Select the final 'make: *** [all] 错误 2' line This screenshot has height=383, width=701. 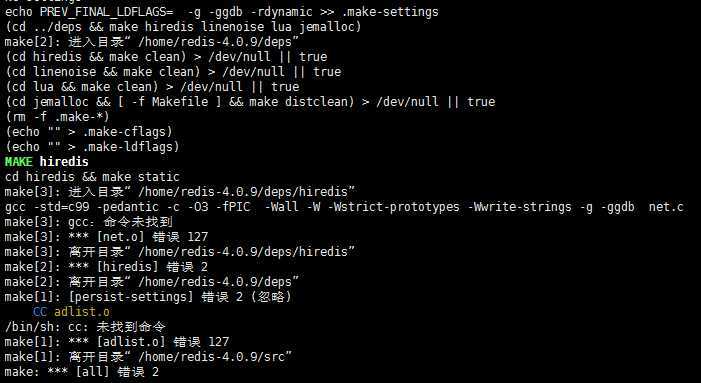tap(82, 372)
